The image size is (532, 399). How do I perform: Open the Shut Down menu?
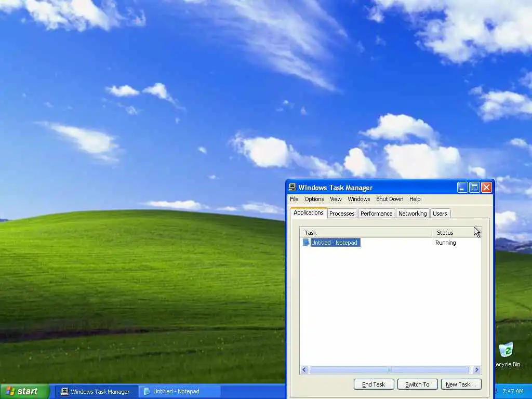390,199
